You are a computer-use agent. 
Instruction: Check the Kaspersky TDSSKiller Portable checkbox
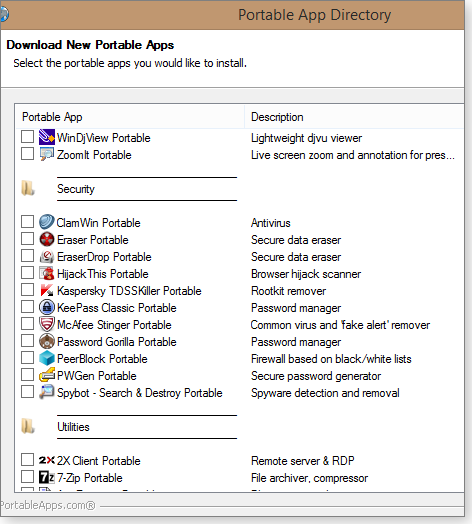pos(27,290)
